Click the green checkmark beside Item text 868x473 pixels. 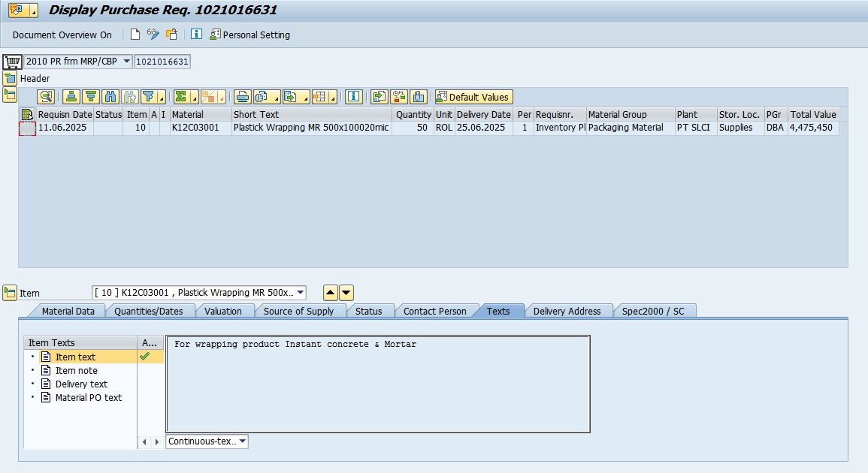coord(145,357)
